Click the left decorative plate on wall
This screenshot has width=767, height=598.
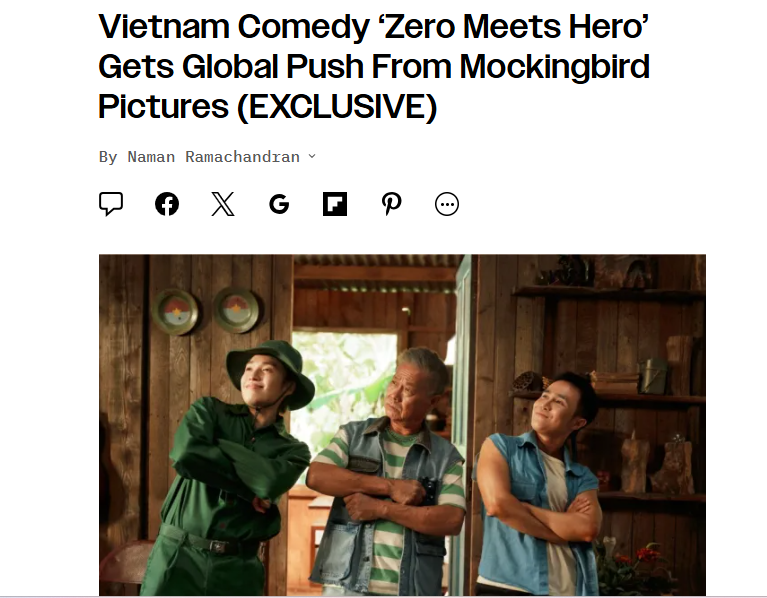[x=175, y=311]
